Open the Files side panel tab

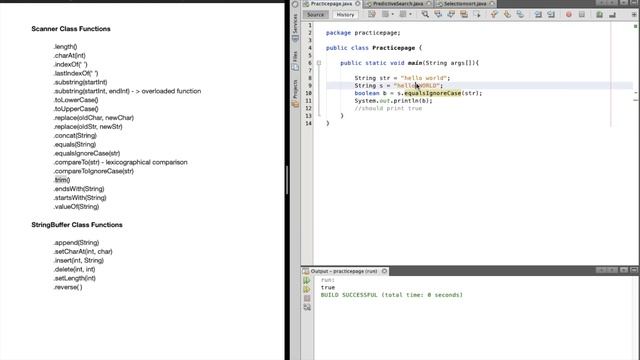coord(295,60)
